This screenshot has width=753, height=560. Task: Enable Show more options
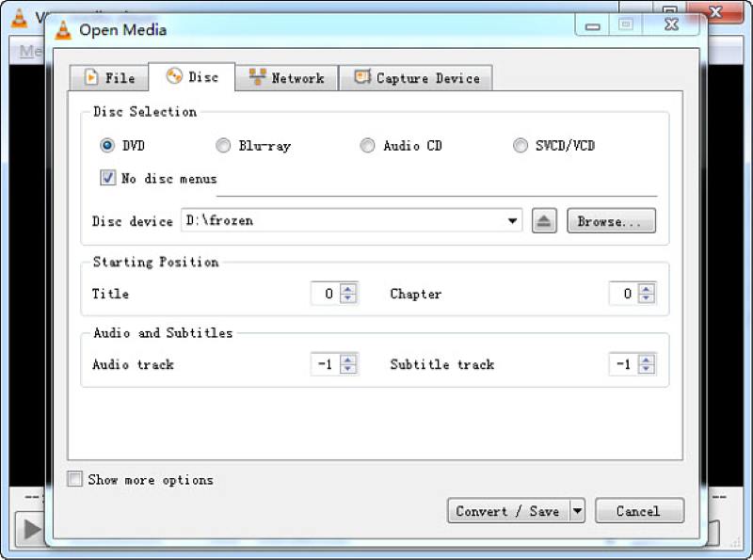click(74, 479)
